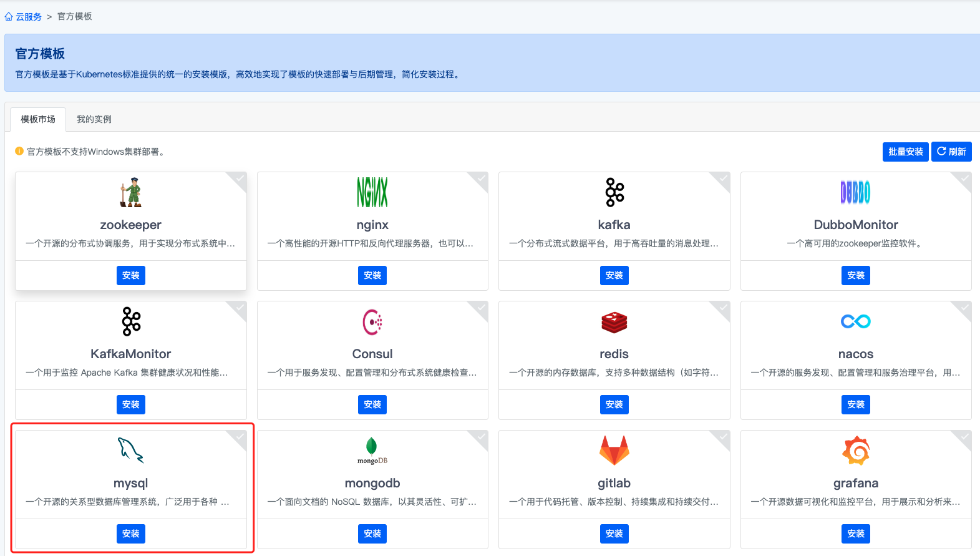This screenshot has height=556, width=980.
Task: Tick the mysql card corner checkmark
Action: click(240, 437)
